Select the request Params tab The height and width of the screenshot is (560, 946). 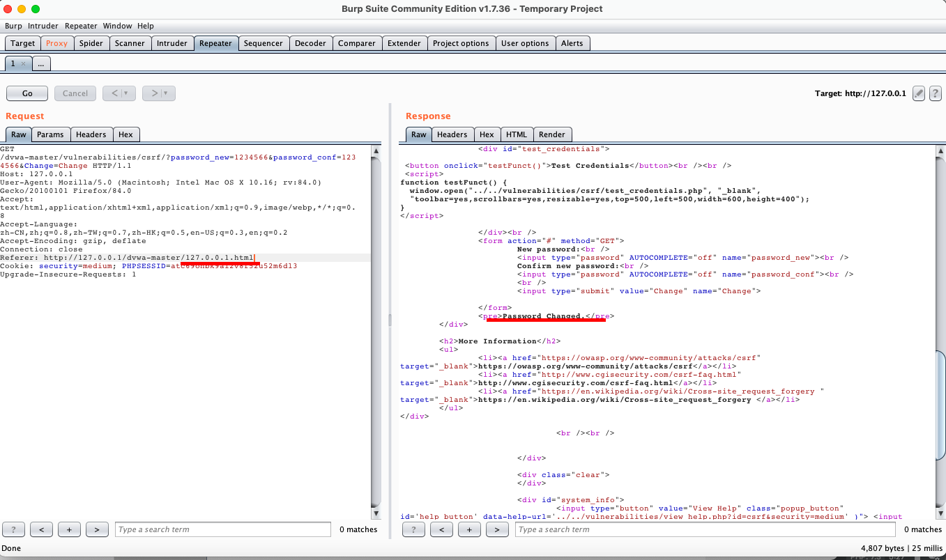[x=50, y=134]
